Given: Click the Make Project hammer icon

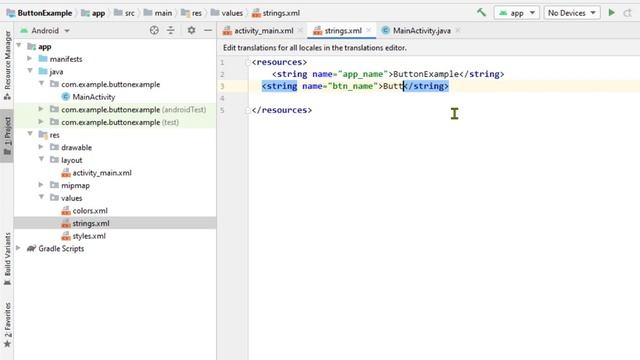Looking at the screenshot, I should (x=481, y=13).
